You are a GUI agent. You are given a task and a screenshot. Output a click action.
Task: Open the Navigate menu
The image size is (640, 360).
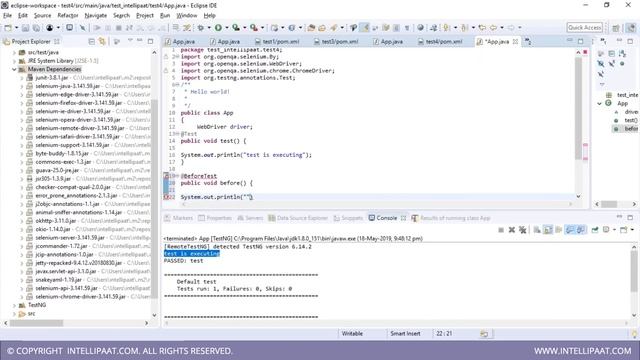click(96, 16)
